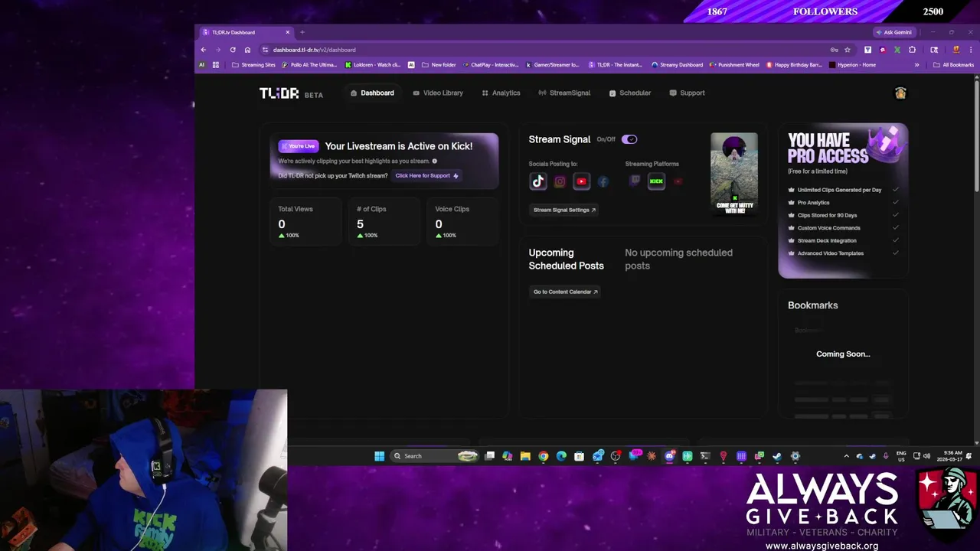Open the Extensions puzzle icon
The width and height of the screenshot is (980, 551).
pyautogui.click(x=912, y=50)
